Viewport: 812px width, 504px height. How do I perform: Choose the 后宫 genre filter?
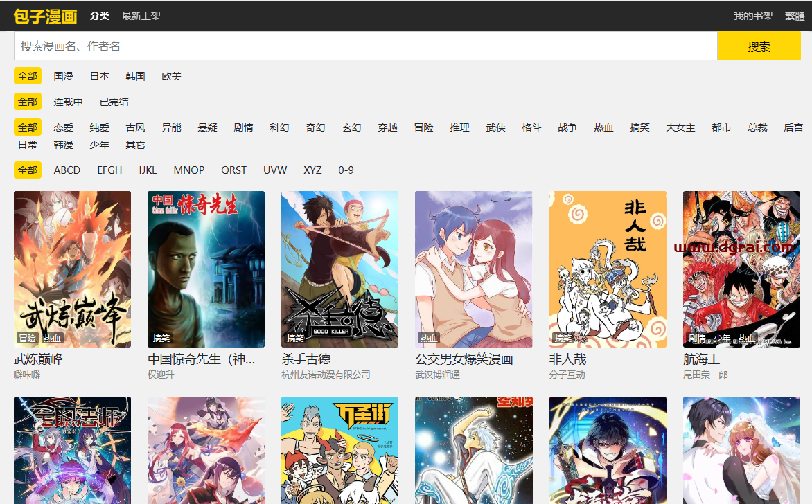click(793, 127)
